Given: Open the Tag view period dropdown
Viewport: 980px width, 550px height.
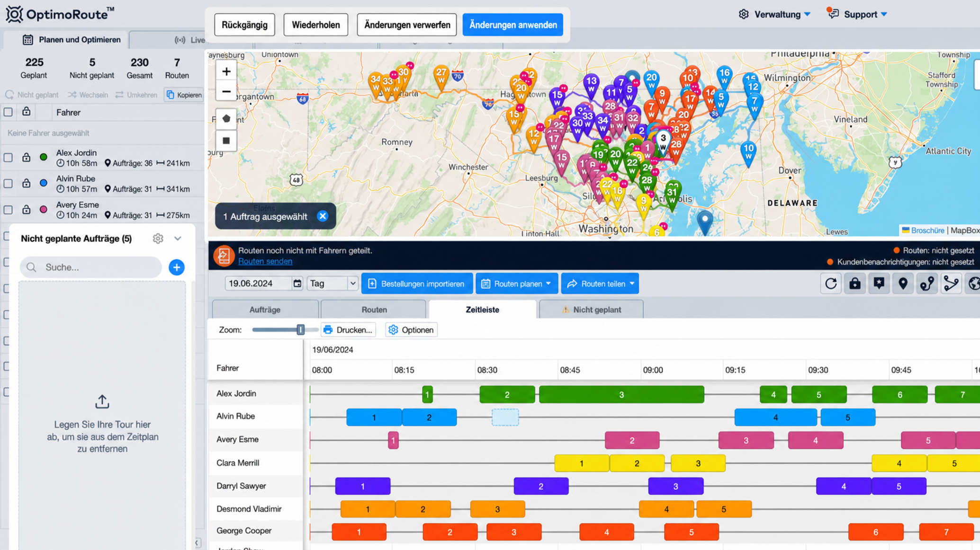Looking at the screenshot, I should (332, 284).
